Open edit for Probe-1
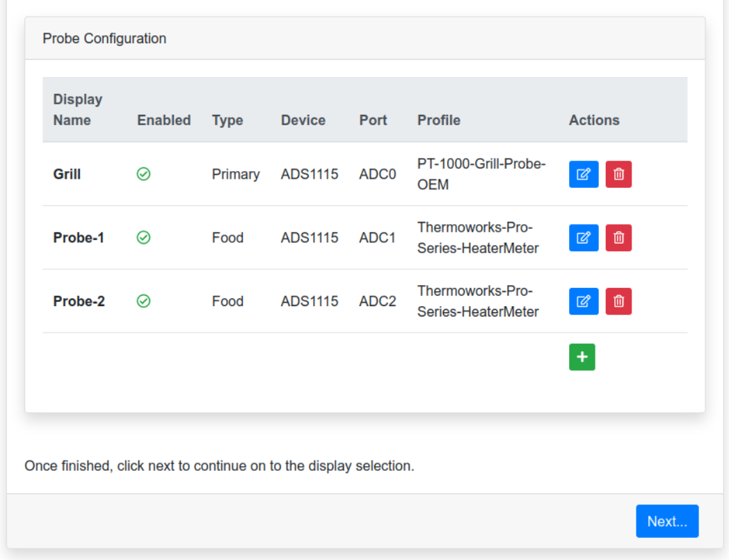 [x=584, y=238]
